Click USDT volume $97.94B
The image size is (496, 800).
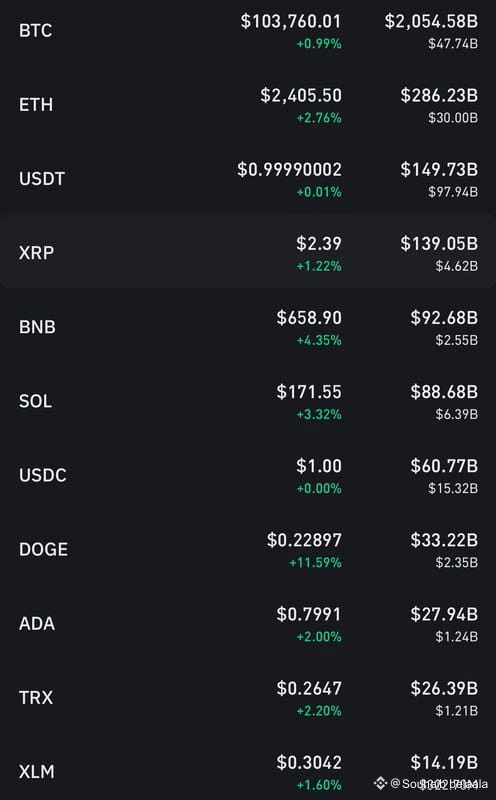[x=453, y=192]
